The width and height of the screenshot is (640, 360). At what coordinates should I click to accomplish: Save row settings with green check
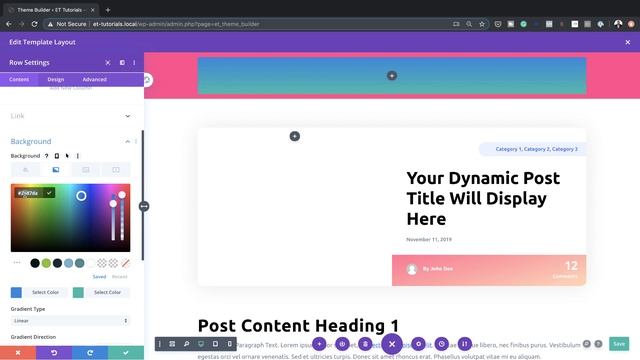point(126,353)
